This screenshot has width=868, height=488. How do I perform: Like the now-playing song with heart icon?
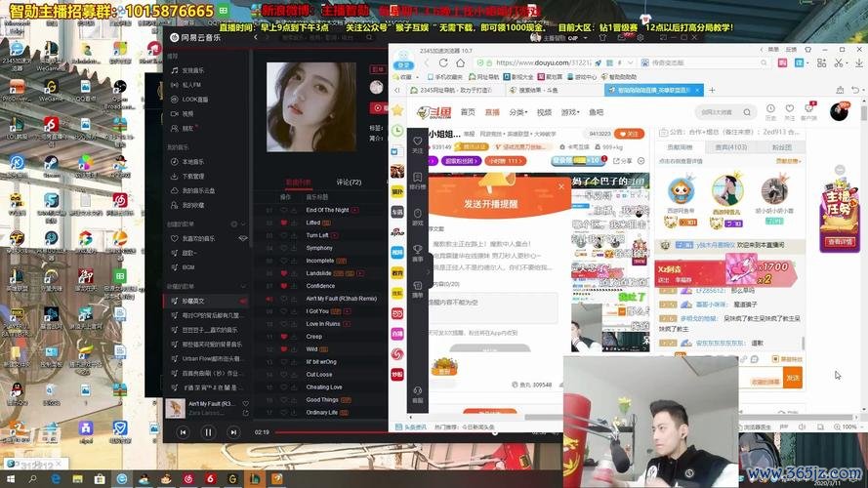click(x=245, y=404)
